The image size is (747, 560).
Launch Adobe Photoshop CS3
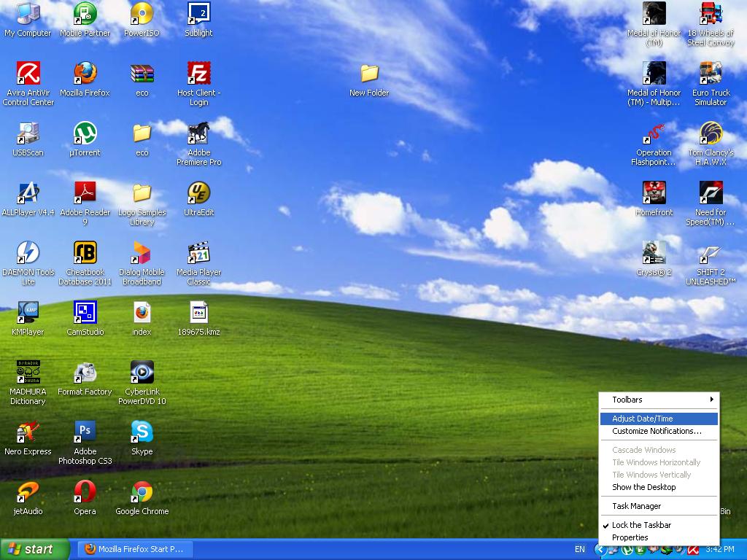(85, 443)
